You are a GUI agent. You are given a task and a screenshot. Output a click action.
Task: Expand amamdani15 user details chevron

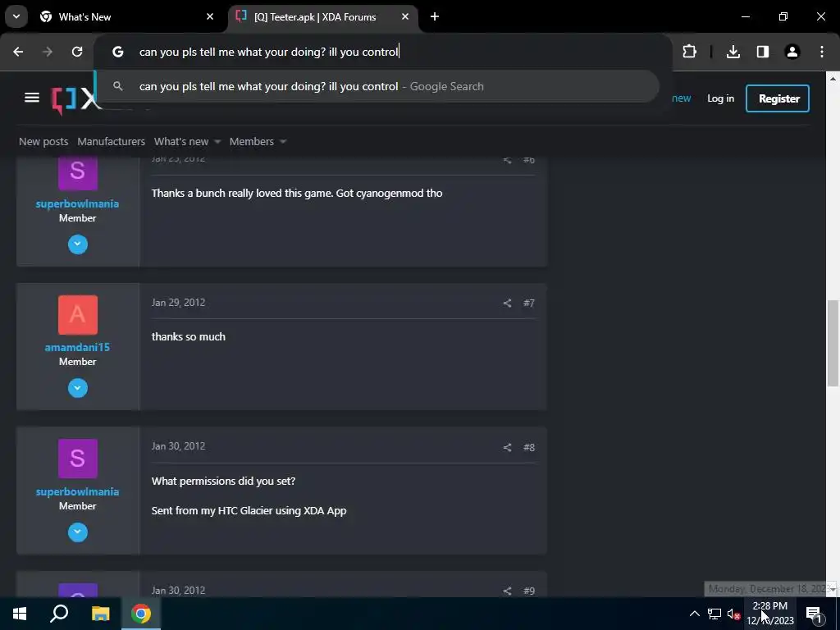click(x=78, y=388)
